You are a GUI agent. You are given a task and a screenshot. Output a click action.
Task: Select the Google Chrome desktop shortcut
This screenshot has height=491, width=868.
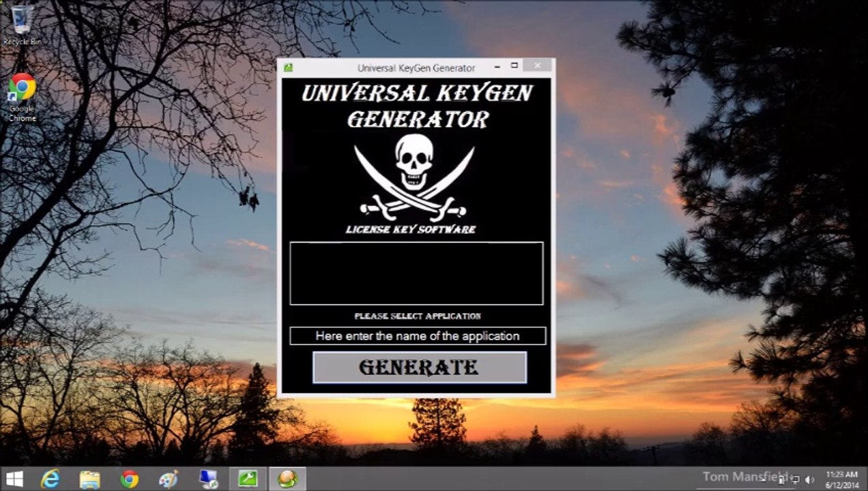click(x=22, y=98)
